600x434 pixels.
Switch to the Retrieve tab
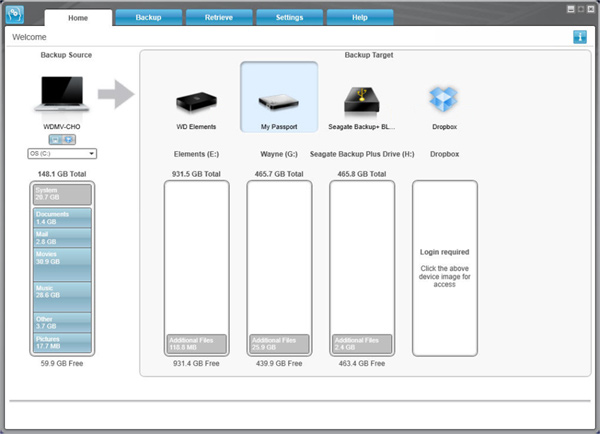click(219, 18)
